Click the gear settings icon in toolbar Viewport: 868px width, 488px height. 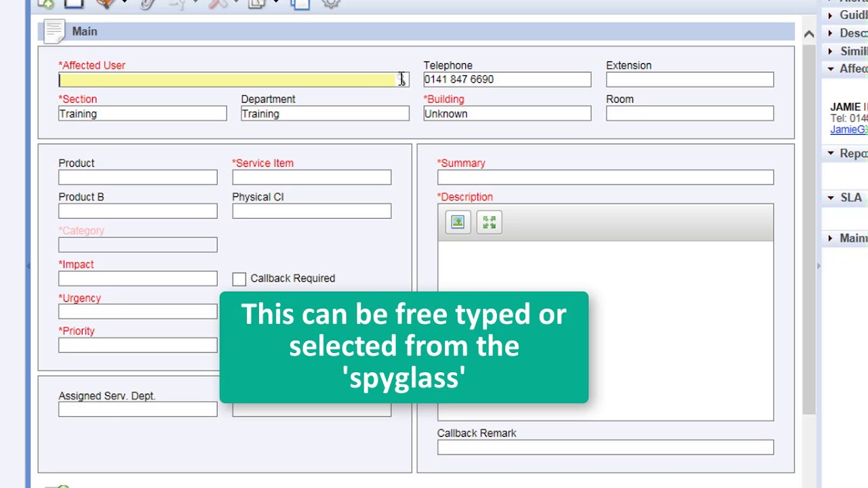pyautogui.click(x=330, y=3)
